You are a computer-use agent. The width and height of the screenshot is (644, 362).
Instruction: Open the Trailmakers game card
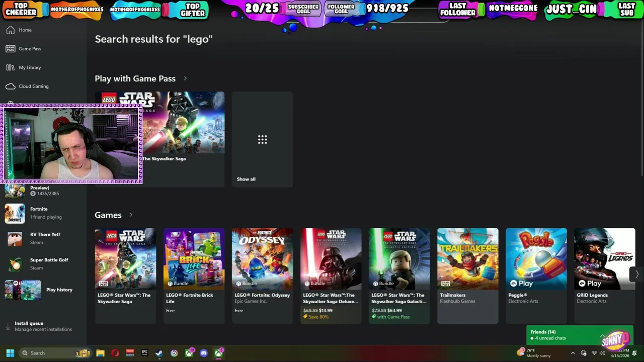(467, 276)
